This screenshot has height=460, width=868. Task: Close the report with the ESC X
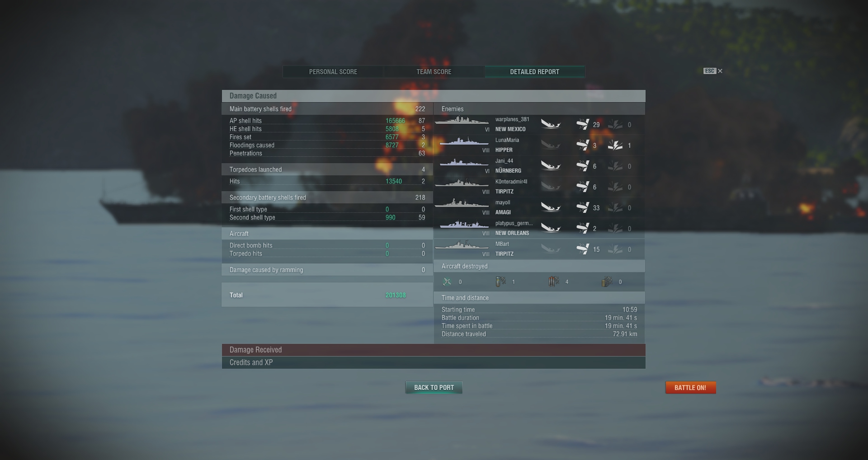713,71
